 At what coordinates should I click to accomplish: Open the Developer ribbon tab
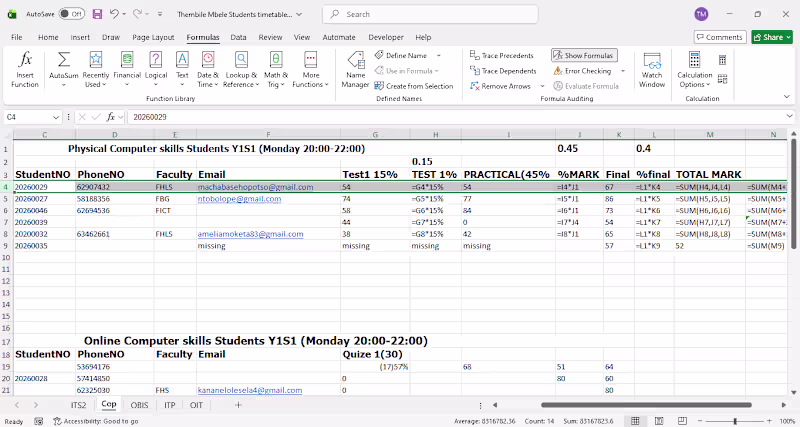tap(386, 37)
